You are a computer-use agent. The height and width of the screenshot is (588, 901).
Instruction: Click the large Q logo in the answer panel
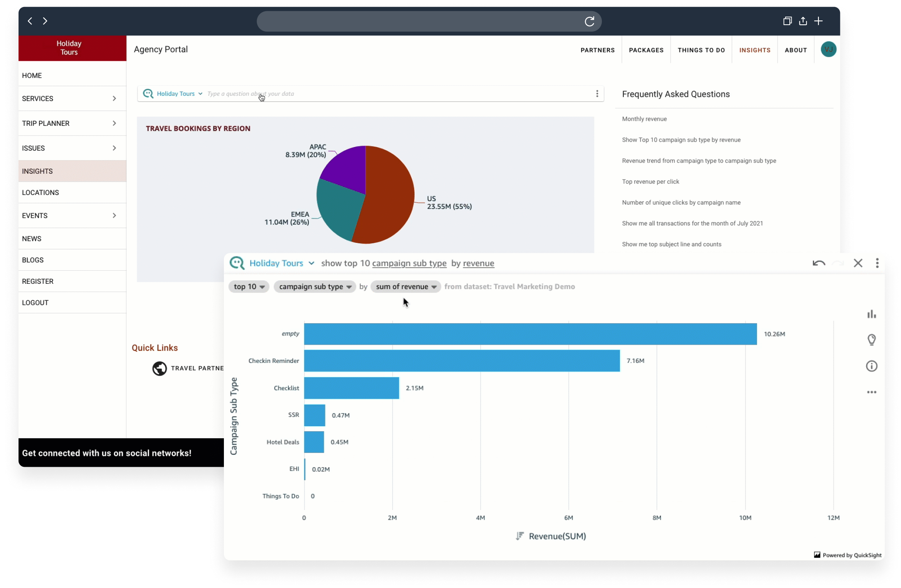pos(237,263)
